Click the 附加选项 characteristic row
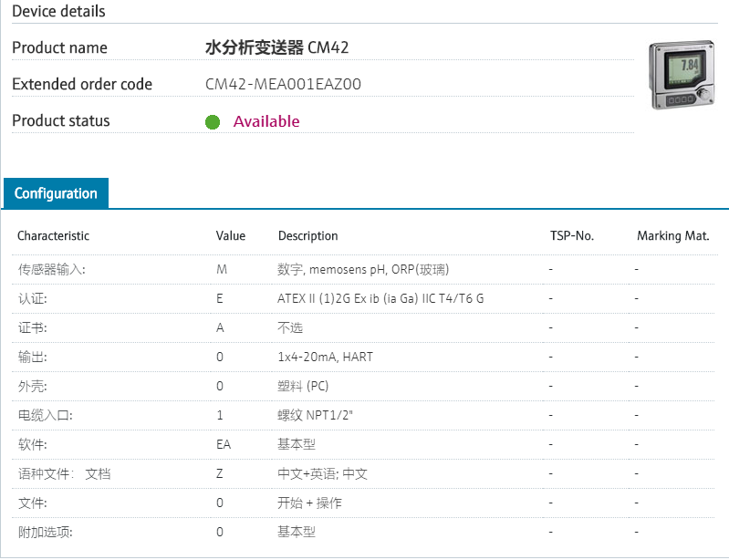This screenshot has width=729, height=560. click(45, 532)
